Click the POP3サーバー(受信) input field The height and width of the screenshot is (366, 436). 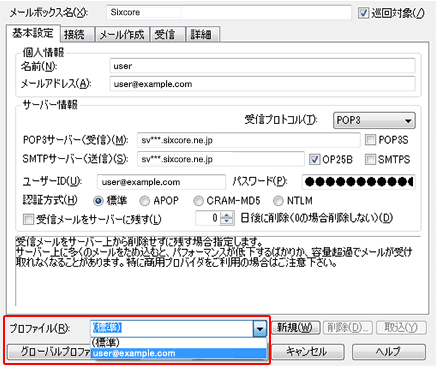(x=248, y=140)
